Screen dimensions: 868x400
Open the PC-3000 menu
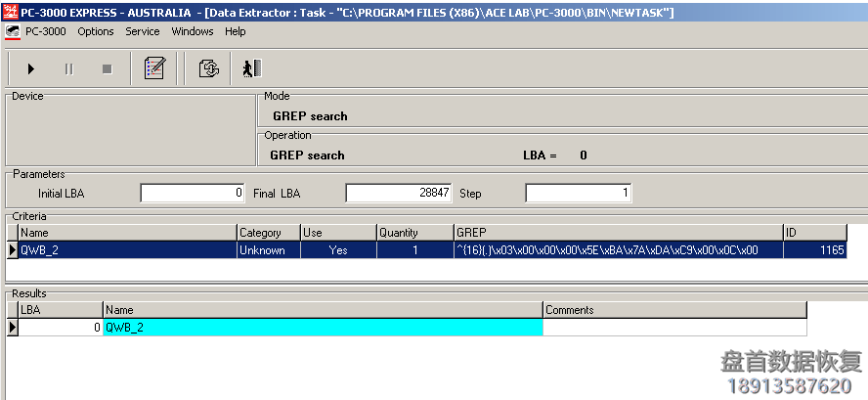click(46, 31)
